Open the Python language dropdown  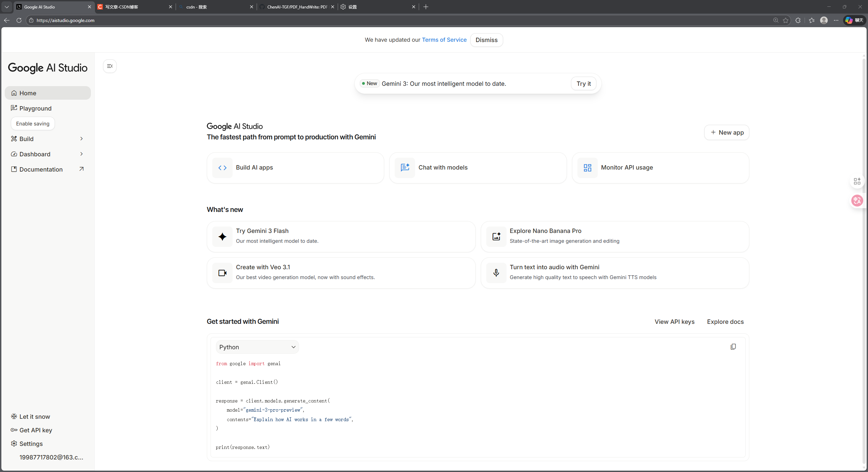[x=257, y=347]
